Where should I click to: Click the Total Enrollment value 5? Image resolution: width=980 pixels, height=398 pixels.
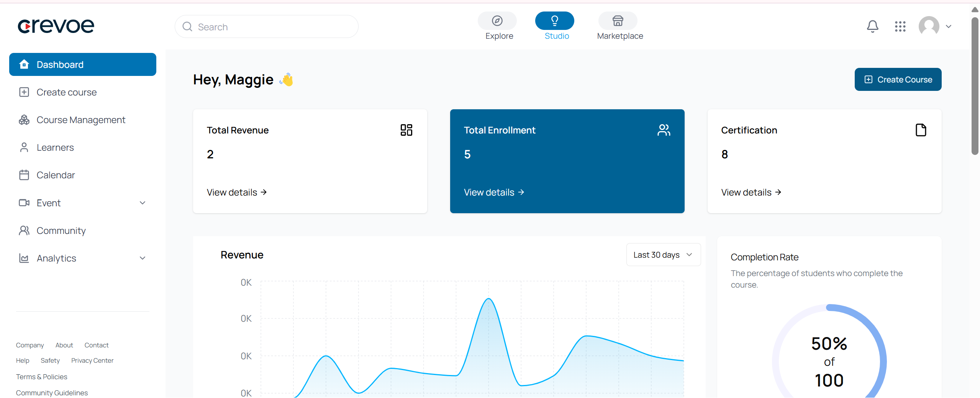point(467,154)
